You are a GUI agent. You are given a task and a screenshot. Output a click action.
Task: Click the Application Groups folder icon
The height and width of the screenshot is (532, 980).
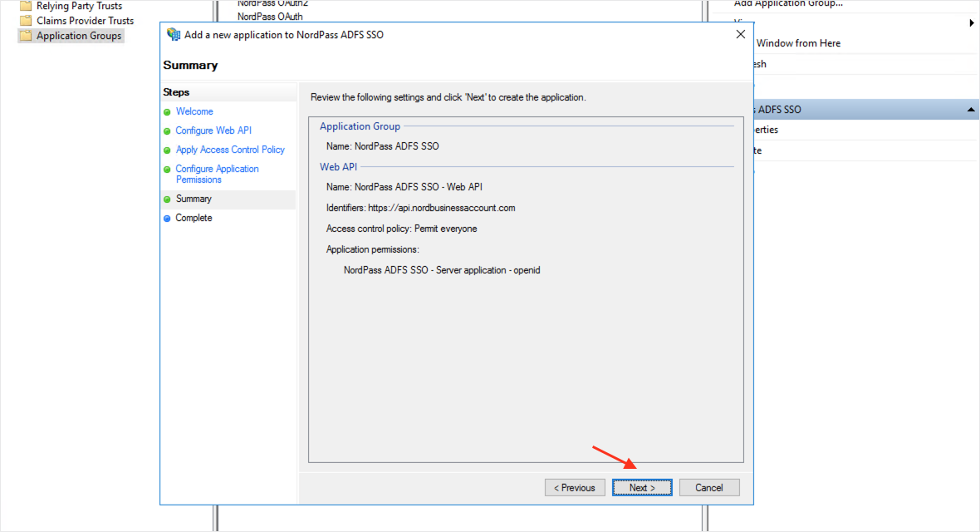(x=26, y=36)
